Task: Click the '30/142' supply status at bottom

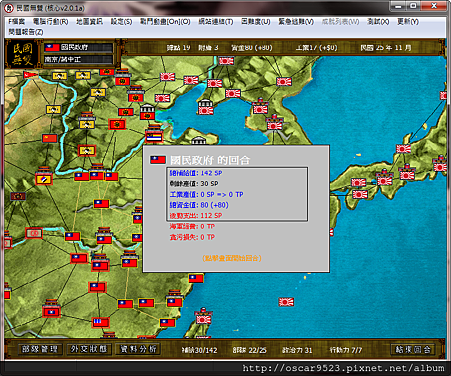Action: point(199,350)
